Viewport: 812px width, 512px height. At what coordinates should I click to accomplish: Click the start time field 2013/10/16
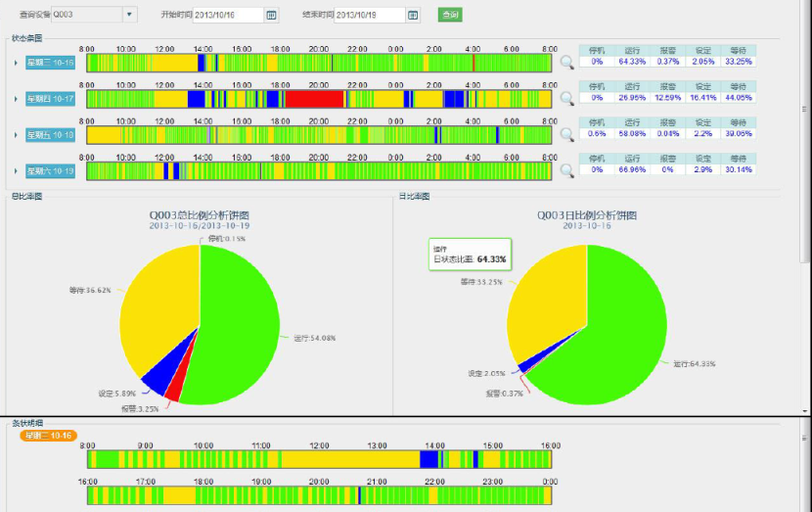tap(228, 15)
